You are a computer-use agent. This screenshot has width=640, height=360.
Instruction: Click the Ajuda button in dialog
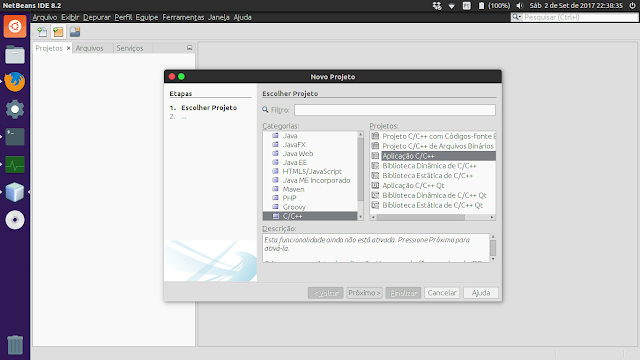click(x=481, y=293)
